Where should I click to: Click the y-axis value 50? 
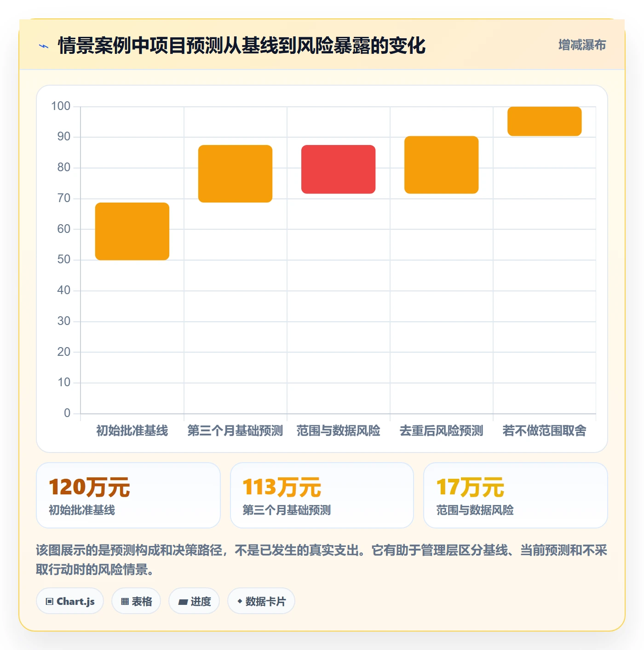coord(64,260)
